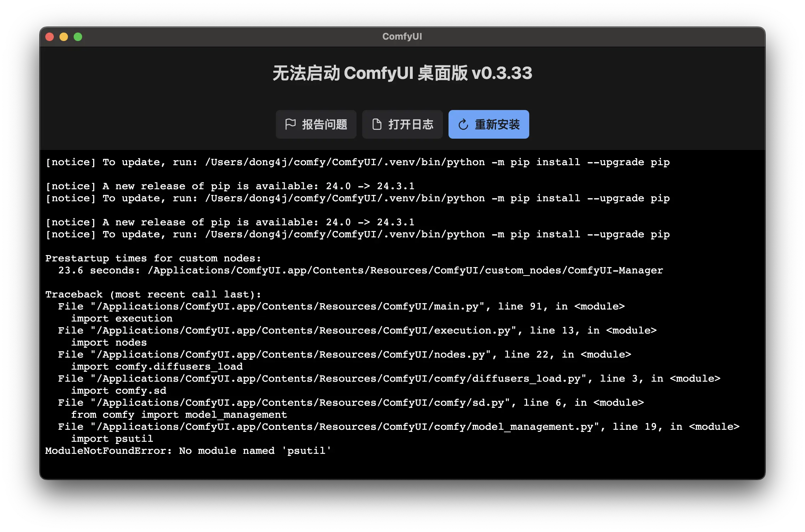The height and width of the screenshot is (532, 805).
Task: Click the circular arrow reinstall icon
Action: tap(463, 125)
